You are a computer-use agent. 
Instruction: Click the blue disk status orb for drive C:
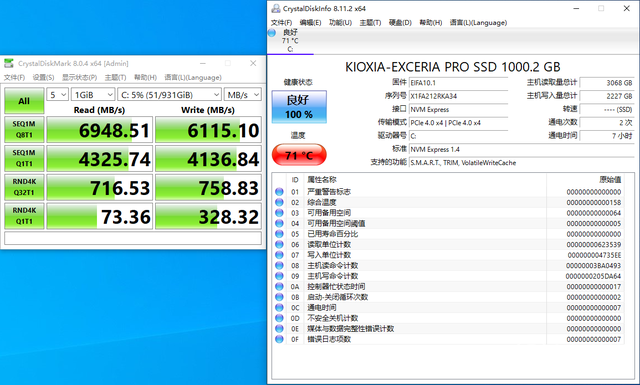click(272, 33)
